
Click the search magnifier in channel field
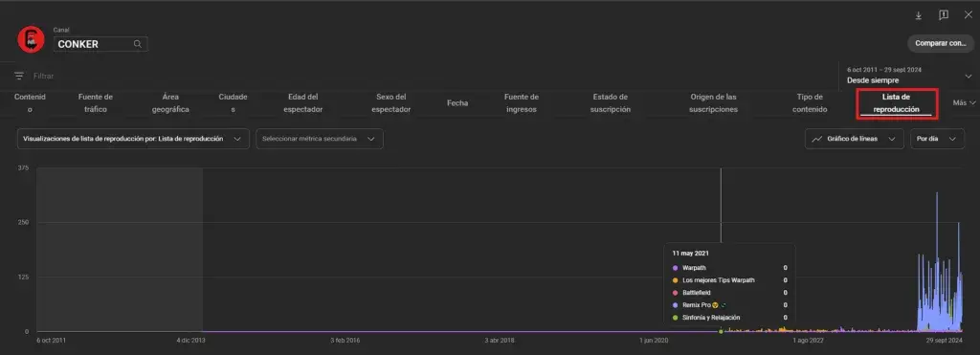138,44
